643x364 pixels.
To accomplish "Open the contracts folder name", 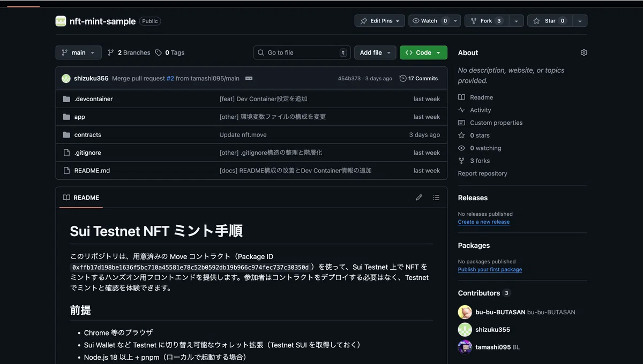I will click(88, 135).
